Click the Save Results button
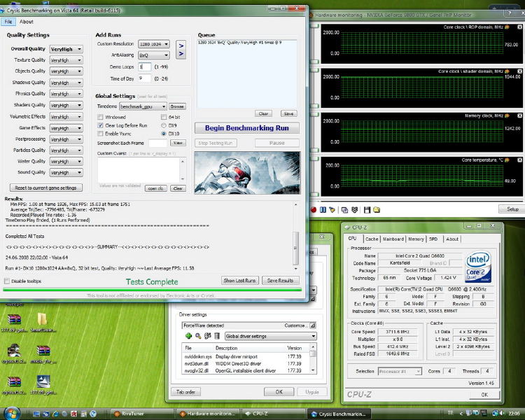Viewport: 525px width, 420px height. 280,280
